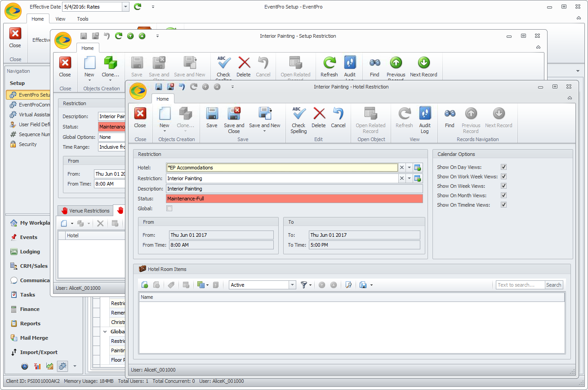Toggle Show On Timeline Views checkbox
588x390 pixels.
click(x=503, y=205)
